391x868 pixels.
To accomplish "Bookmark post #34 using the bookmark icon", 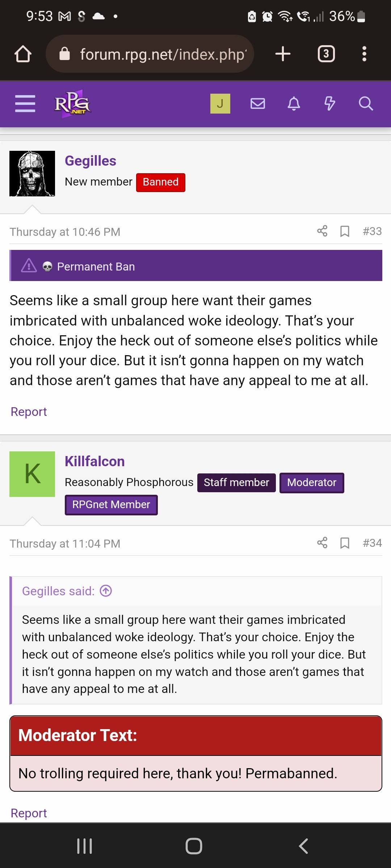I will (344, 543).
